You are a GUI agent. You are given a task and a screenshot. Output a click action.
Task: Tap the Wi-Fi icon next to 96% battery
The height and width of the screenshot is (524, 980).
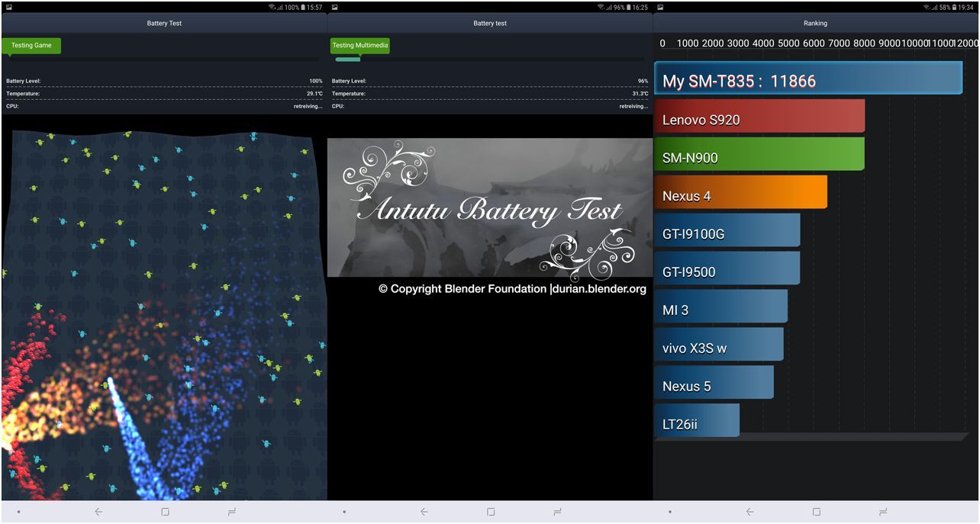[x=601, y=8]
